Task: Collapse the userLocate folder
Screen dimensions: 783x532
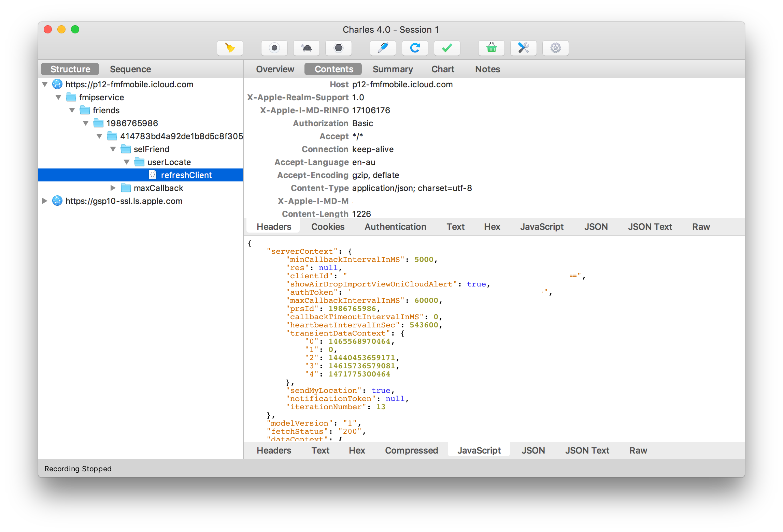Action: tap(127, 162)
